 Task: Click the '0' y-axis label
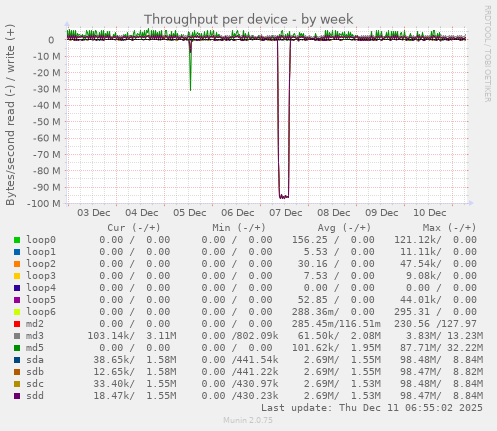[51, 40]
